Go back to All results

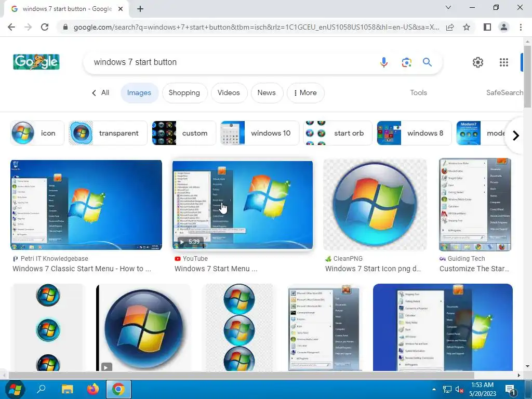coord(101,92)
